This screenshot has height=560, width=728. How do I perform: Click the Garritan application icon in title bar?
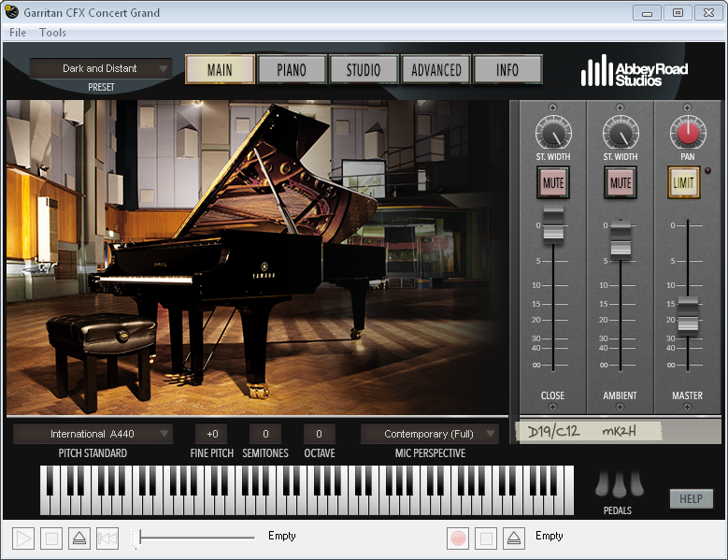11,12
